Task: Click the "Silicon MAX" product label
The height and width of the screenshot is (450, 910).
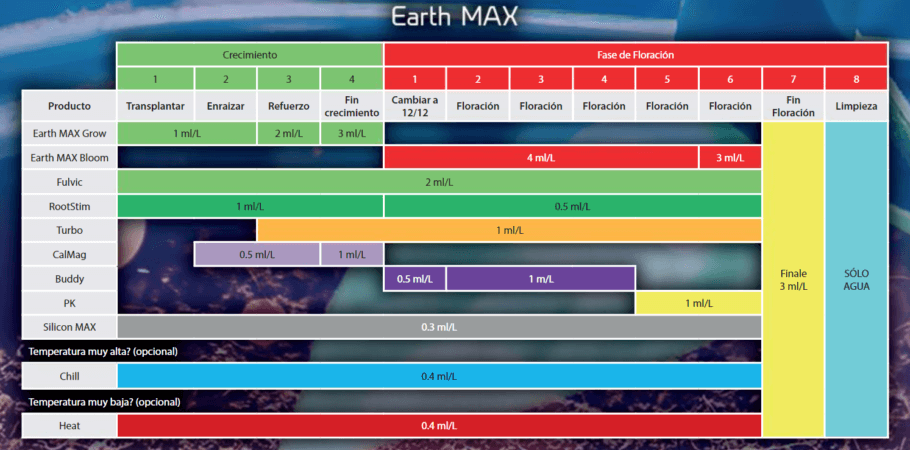Action: (70, 327)
